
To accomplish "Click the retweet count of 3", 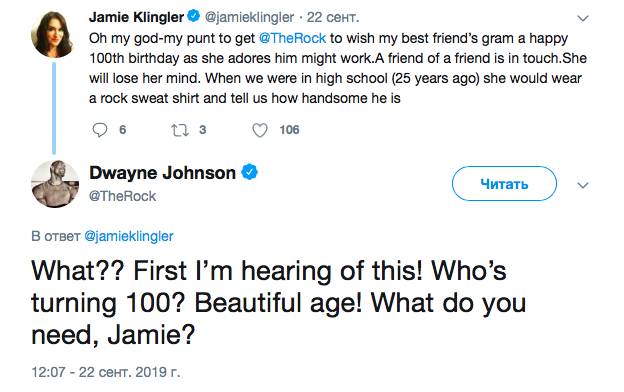I will point(203,130).
